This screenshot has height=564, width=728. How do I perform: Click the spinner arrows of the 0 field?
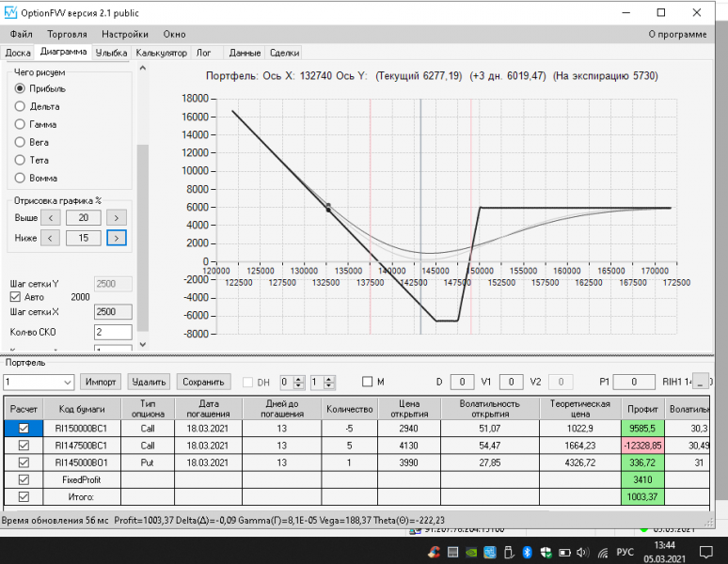click(298, 383)
